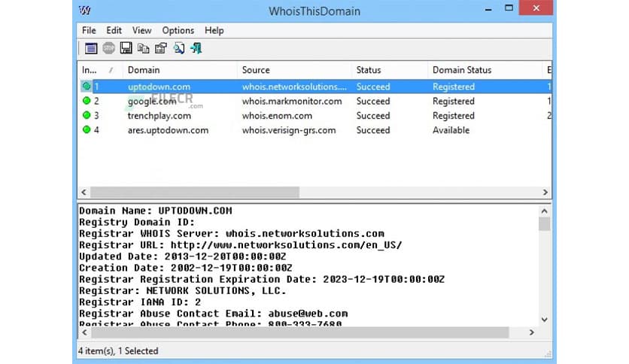The height and width of the screenshot is (364, 629).
Task: Click the Registration Expiration Date line
Action: tap(262, 279)
